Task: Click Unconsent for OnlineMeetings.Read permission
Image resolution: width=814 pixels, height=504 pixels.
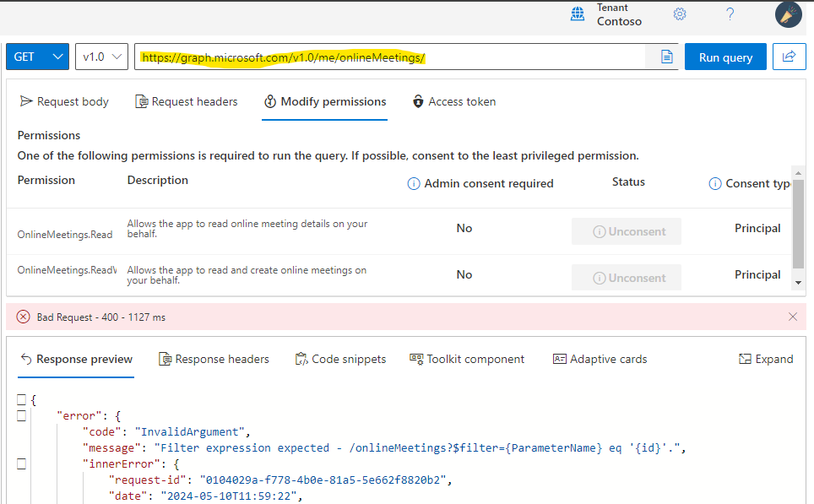Action: [x=626, y=230]
